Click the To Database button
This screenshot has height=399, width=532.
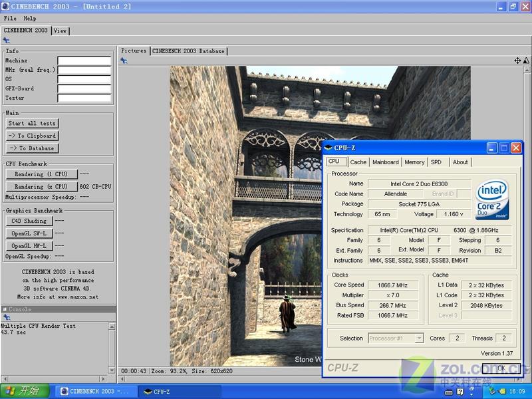point(32,148)
